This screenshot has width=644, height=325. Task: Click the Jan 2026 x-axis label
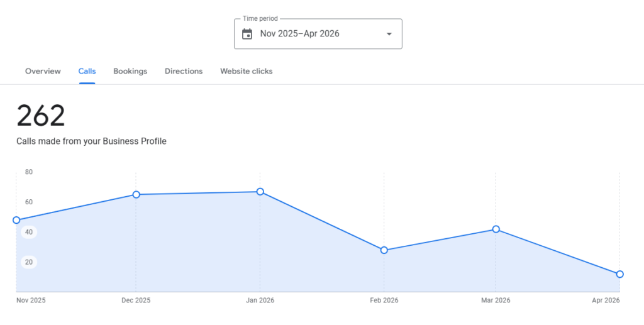tap(260, 300)
